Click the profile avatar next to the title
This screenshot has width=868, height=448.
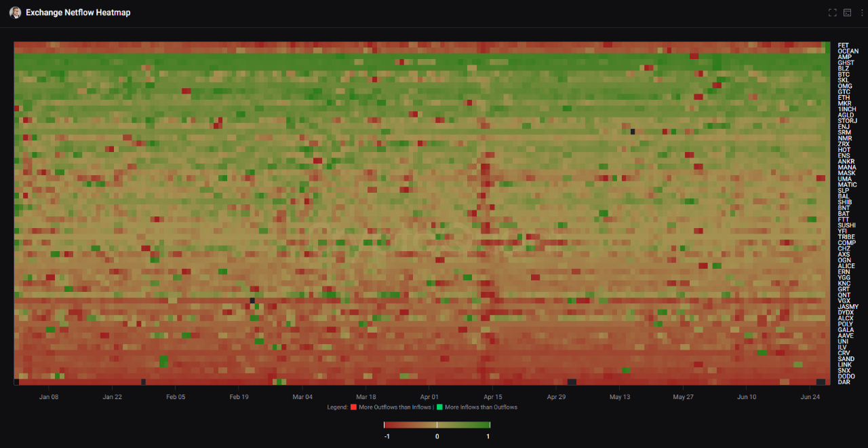click(15, 12)
